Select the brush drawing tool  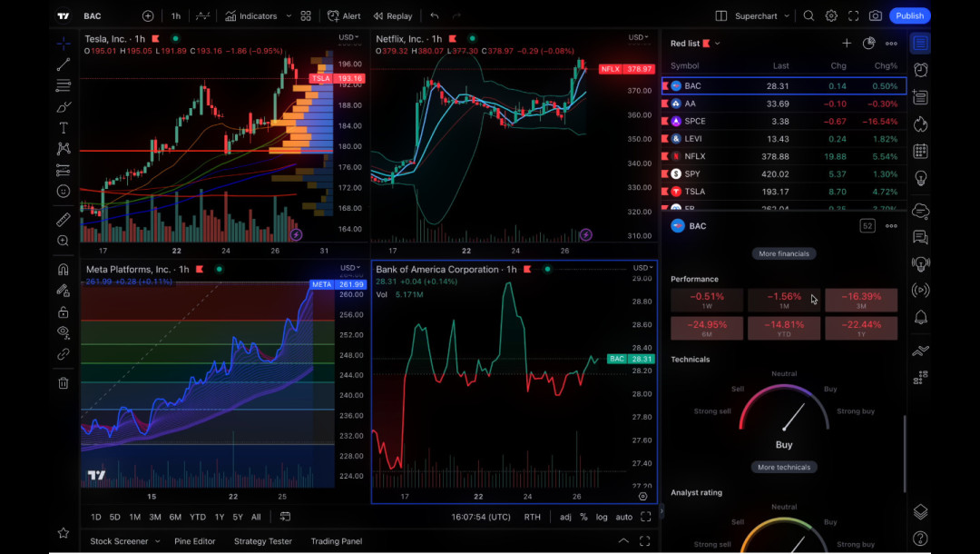click(x=64, y=107)
